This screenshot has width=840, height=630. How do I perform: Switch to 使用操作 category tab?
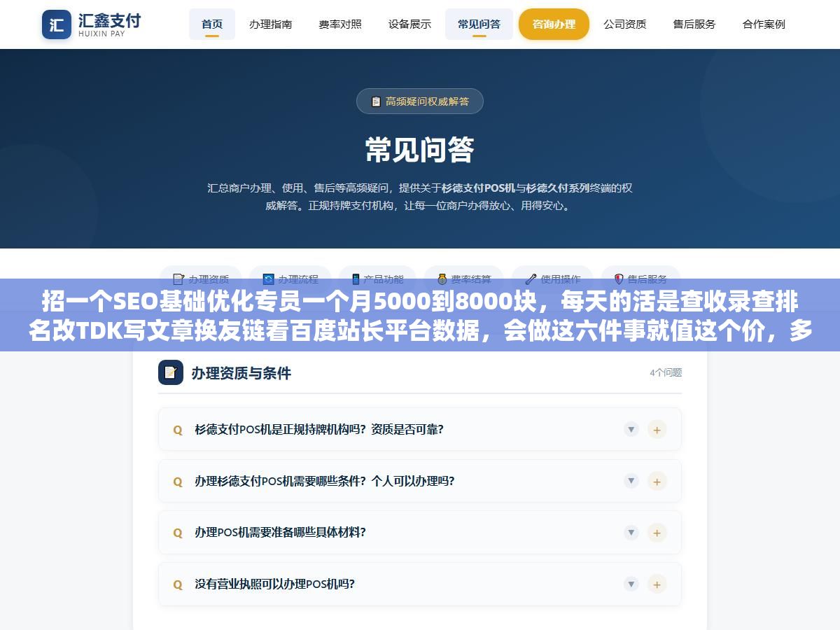[552, 279]
